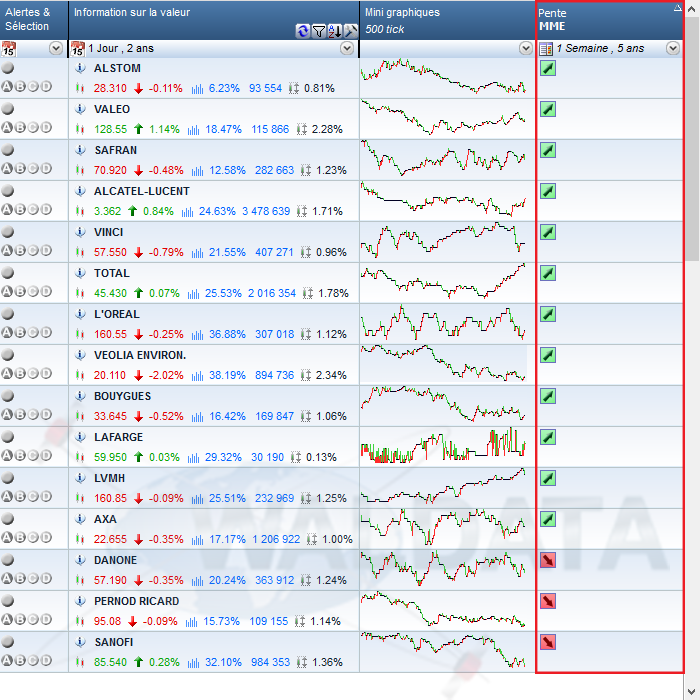Open the ALSTOM stock name
Viewport: 700px width, 700px height.
pyautogui.click(x=117, y=68)
